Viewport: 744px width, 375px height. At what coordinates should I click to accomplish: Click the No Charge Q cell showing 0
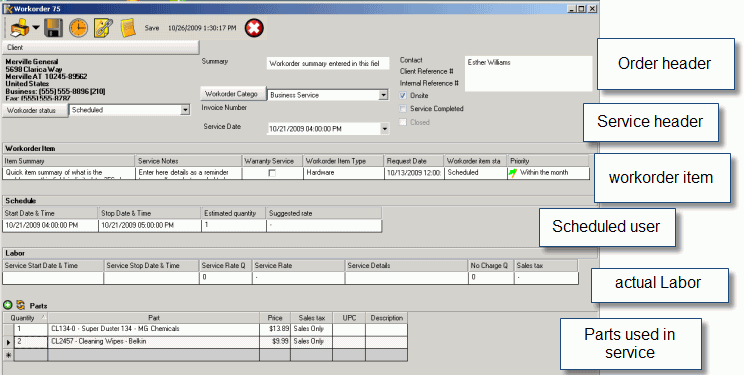pos(491,278)
